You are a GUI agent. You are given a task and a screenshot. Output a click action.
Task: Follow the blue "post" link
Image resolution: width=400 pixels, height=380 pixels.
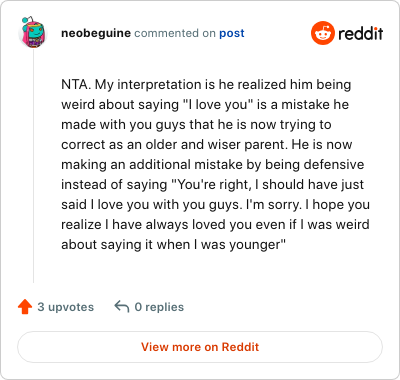pyautogui.click(x=232, y=33)
